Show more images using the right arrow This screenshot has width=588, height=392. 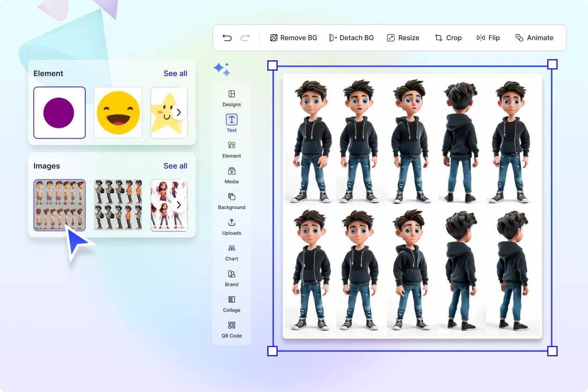178,204
